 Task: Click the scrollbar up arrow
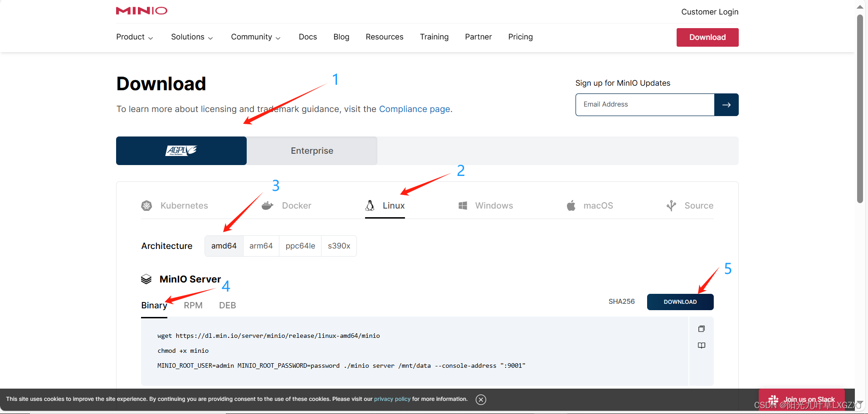click(x=860, y=7)
